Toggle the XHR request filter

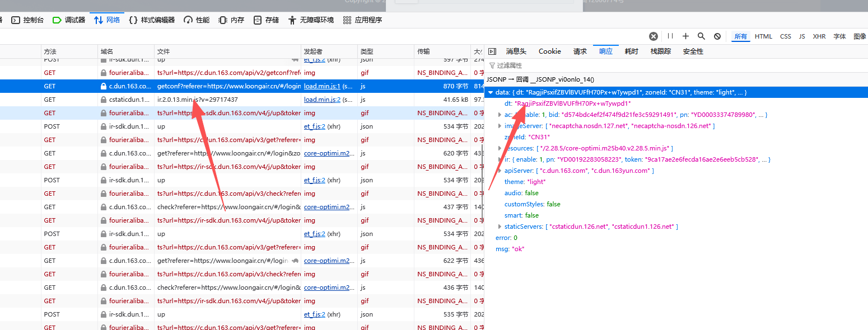819,36
